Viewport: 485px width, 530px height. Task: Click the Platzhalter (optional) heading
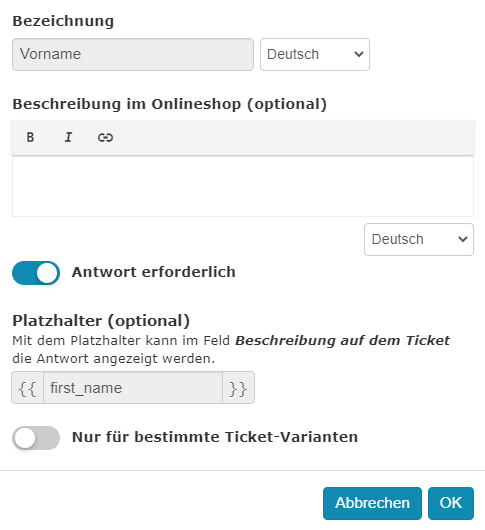click(x=101, y=321)
